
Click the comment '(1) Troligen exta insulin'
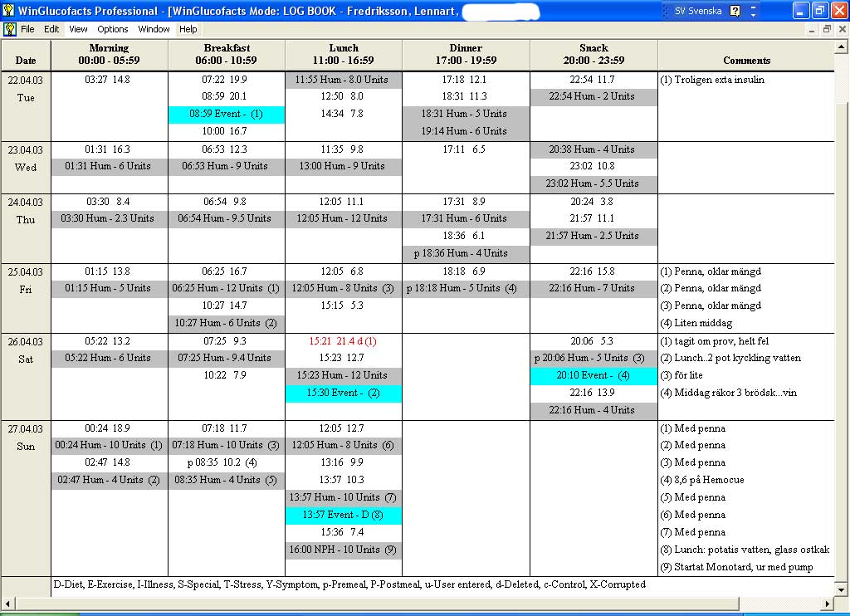tap(711, 80)
